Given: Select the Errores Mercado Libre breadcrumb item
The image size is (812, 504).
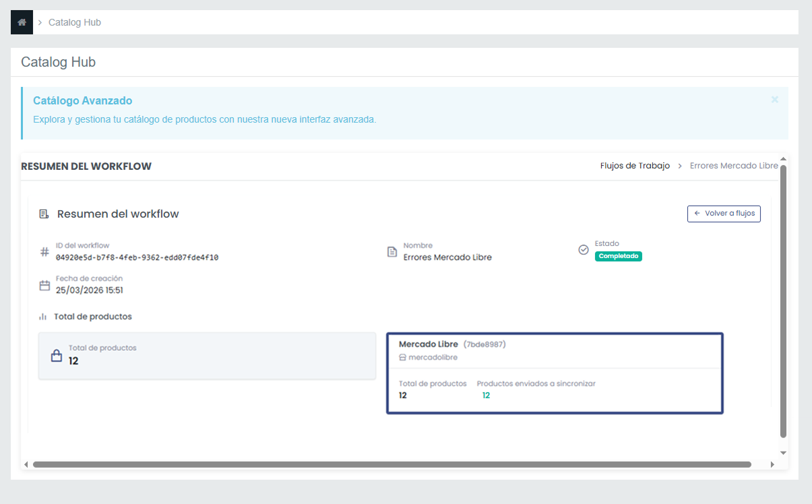Looking at the screenshot, I should [x=733, y=166].
